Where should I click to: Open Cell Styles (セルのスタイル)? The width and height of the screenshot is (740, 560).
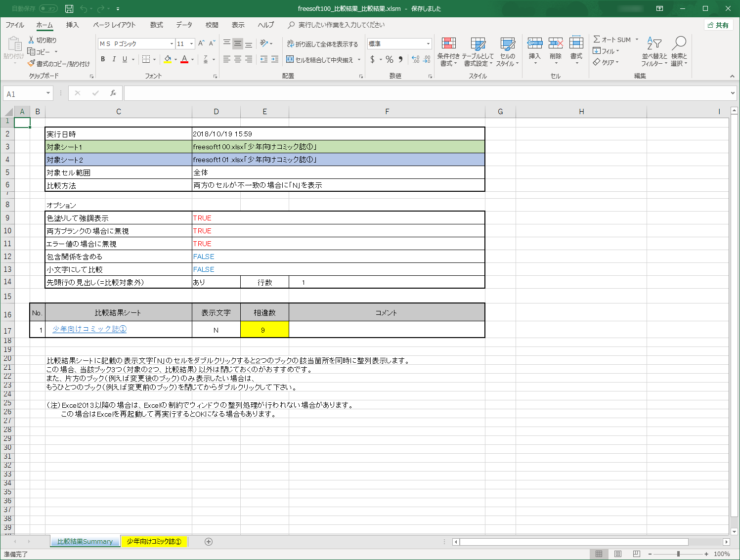[507, 51]
